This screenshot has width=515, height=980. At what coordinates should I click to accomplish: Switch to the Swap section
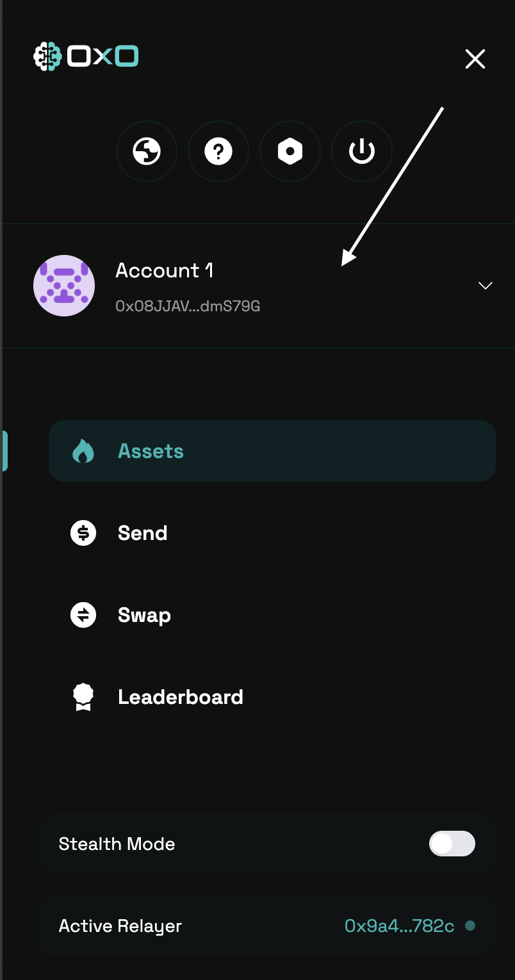pyautogui.click(x=143, y=614)
